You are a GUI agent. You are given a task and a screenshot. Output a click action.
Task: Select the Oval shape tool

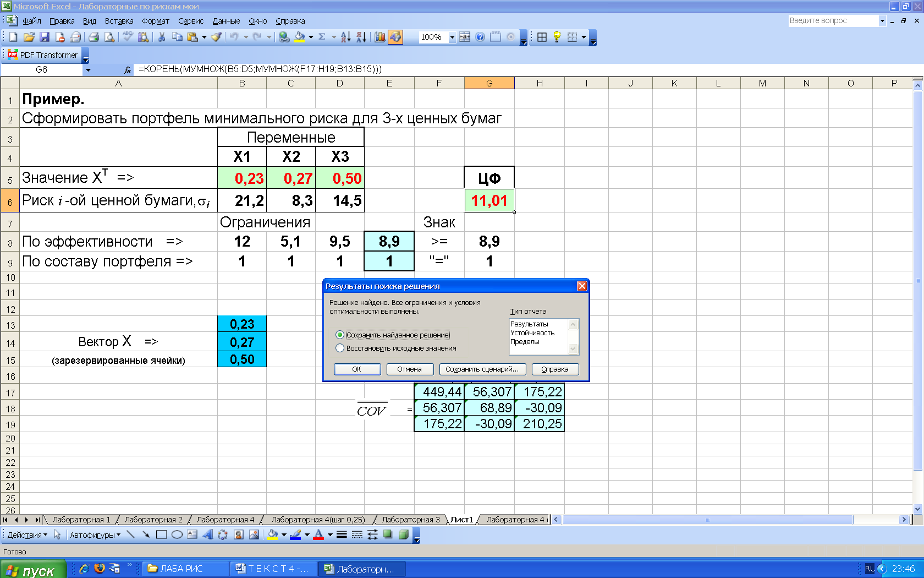tap(177, 535)
